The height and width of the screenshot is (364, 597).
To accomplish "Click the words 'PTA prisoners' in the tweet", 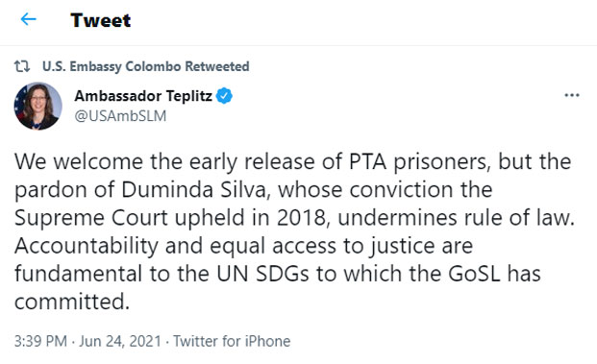I will [x=417, y=162].
